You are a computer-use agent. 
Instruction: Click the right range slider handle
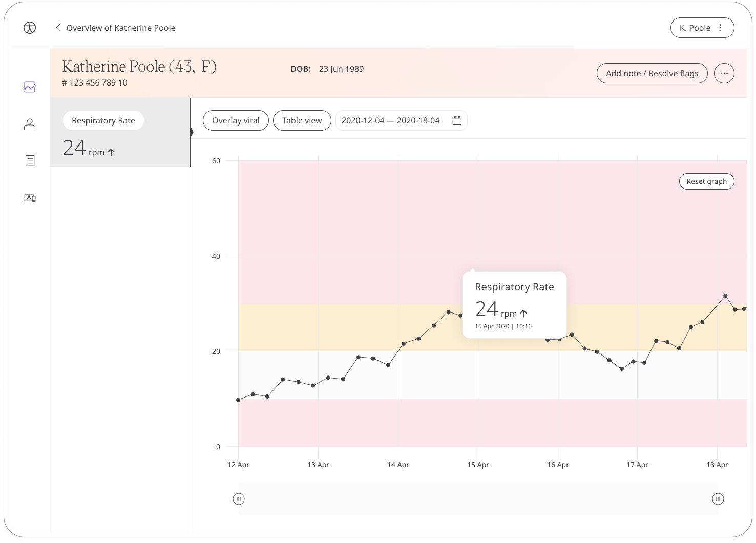coord(718,499)
